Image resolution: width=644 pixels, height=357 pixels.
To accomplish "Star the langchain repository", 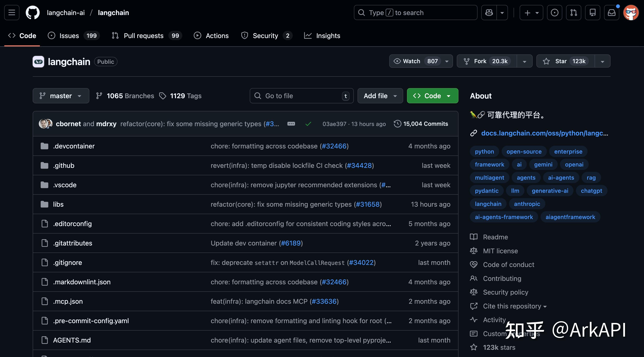I will pos(565,61).
